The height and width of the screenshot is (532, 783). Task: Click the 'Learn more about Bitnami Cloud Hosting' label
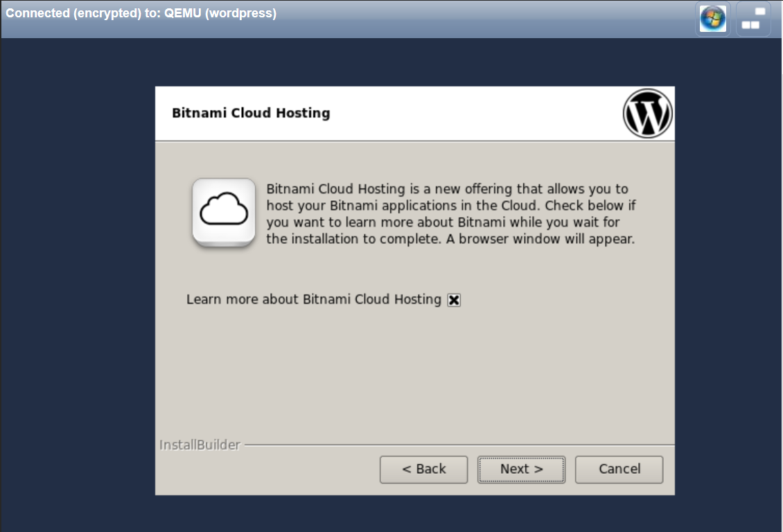pos(314,299)
